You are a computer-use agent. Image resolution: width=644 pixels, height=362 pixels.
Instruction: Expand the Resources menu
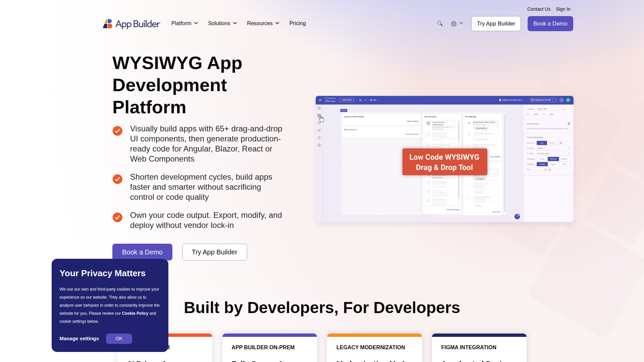tap(263, 23)
